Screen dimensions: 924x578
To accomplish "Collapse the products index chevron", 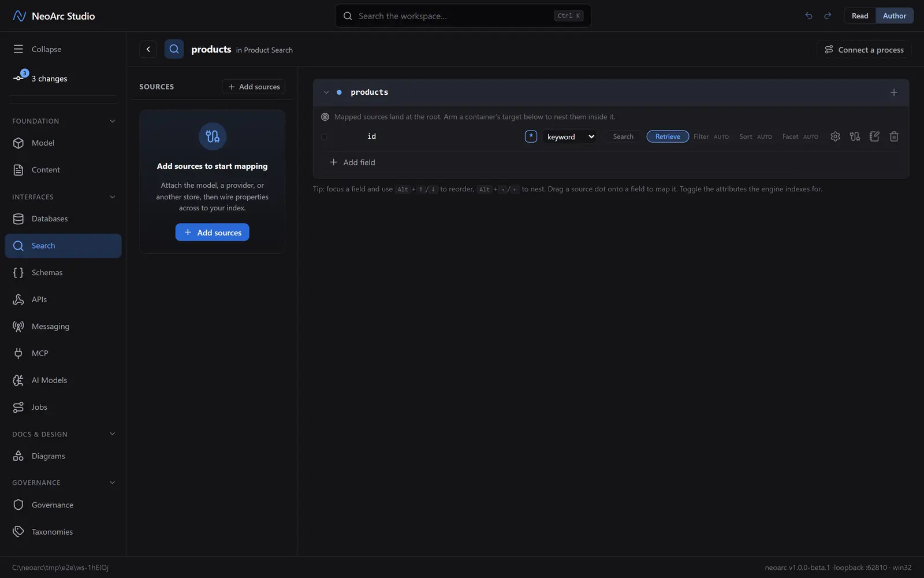I will 326,92.
